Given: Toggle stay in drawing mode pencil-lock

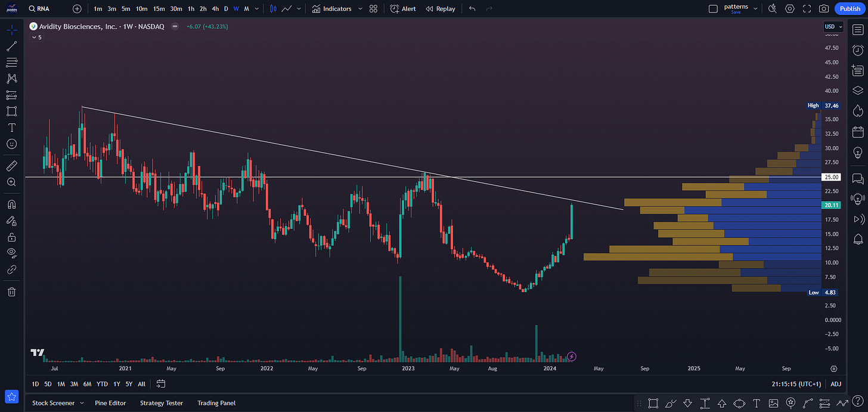Looking at the screenshot, I should tap(12, 221).
